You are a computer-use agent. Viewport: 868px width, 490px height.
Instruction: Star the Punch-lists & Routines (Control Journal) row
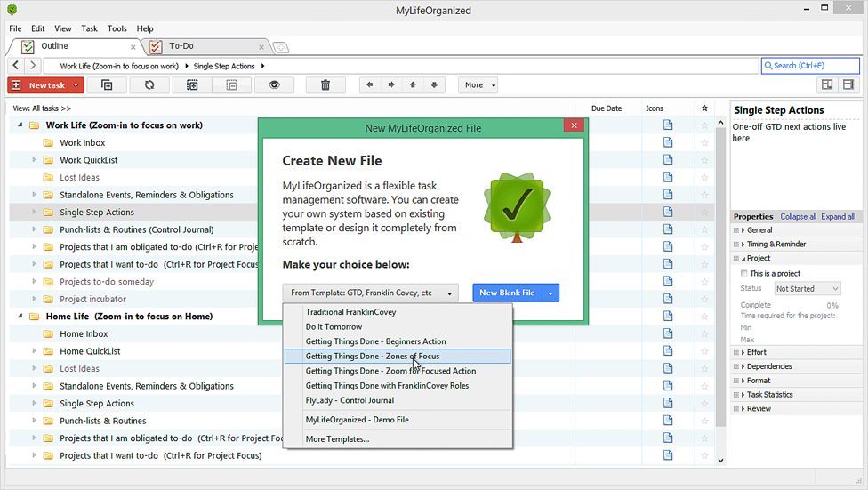[x=704, y=229]
